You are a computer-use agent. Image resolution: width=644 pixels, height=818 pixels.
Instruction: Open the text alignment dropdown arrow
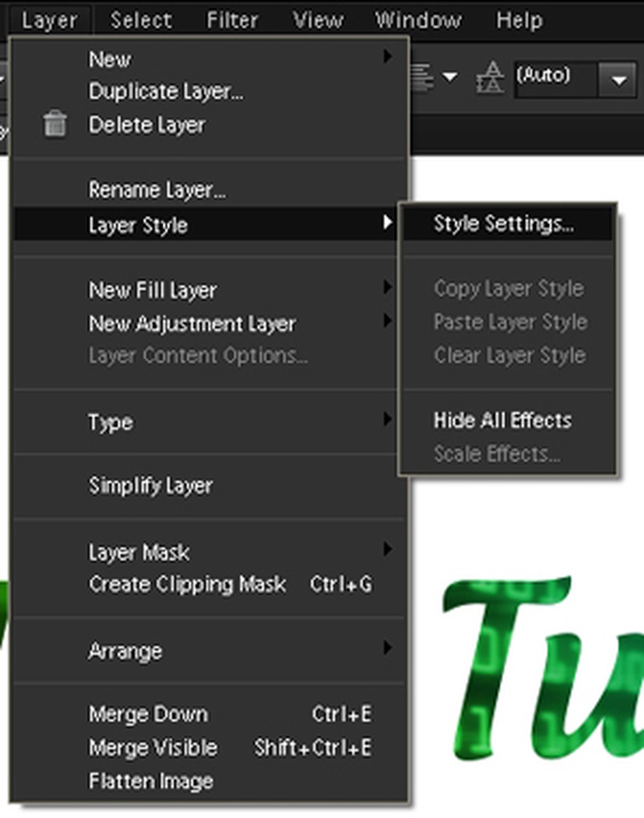450,77
